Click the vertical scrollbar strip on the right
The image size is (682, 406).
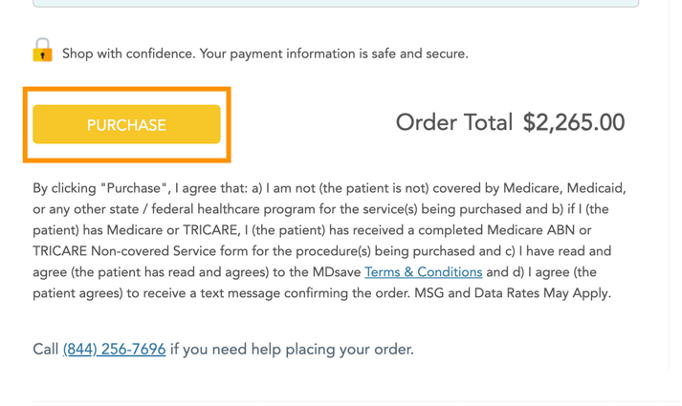(x=675, y=185)
